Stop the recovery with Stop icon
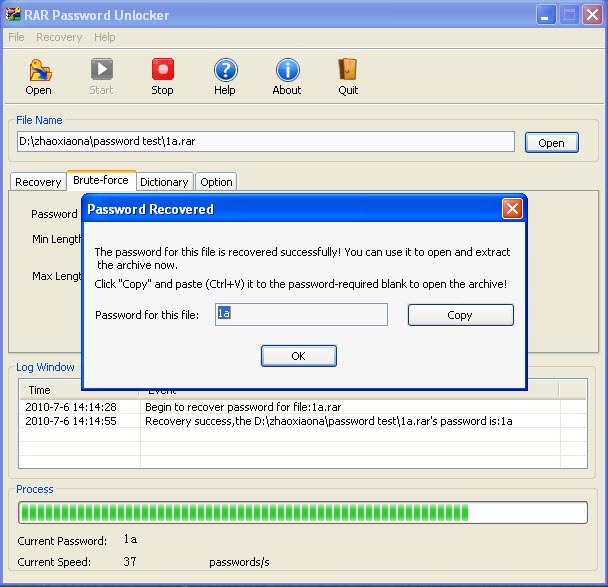This screenshot has height=587, width=608. (x=163, y=69)
